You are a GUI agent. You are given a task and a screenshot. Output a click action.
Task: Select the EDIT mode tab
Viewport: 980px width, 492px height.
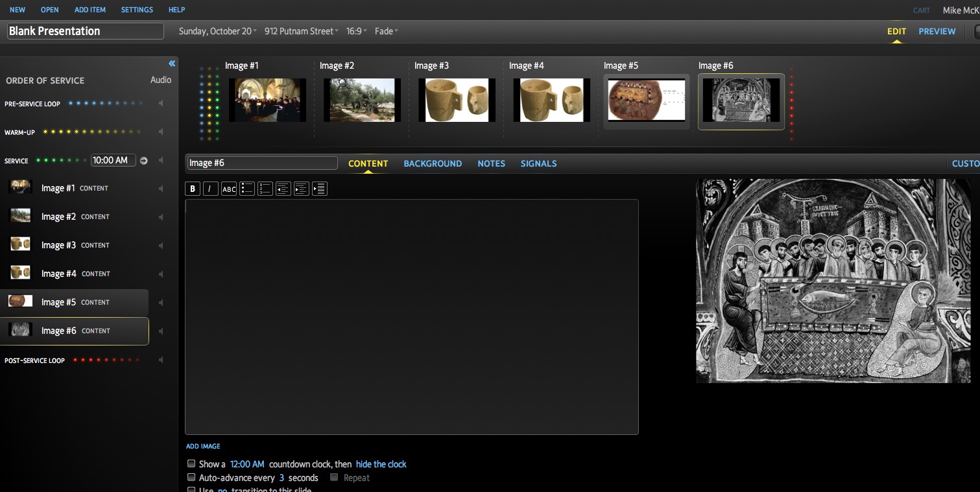(x=896, y=31)
